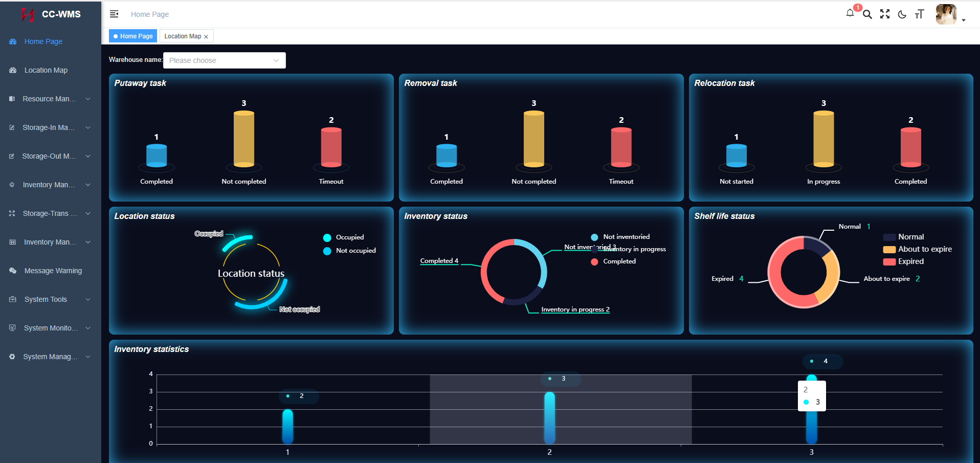Click the search magnifier icon
The width and height of the screenshot is (980, 463).
(x=867, y=14)
